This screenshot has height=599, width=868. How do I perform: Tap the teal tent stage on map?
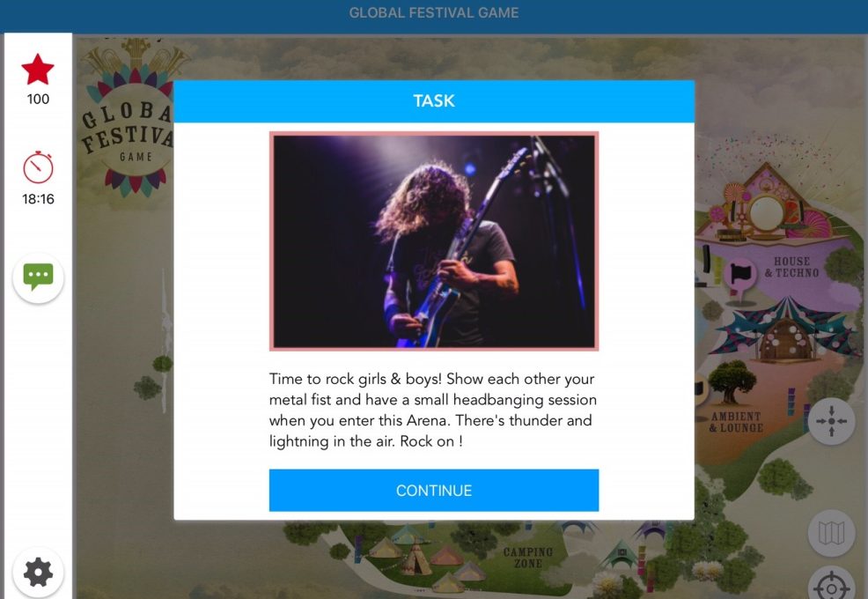(x=786, y=329)
